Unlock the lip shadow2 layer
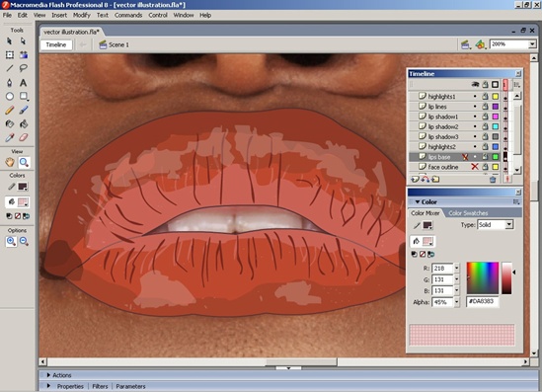542x392 pixels. click(x=486, y=126)
